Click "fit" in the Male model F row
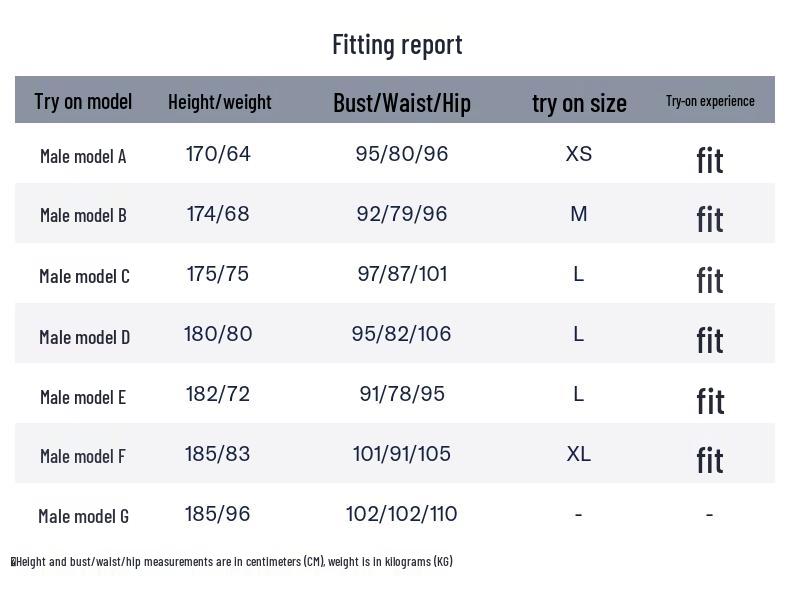This screenshot has width=790, height=593. tap(710, 460)
